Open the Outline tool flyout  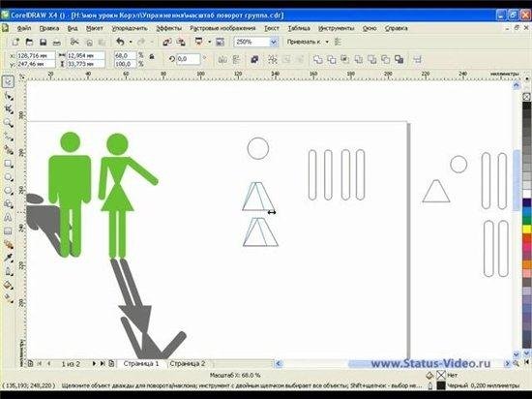(x=8, y=272)
